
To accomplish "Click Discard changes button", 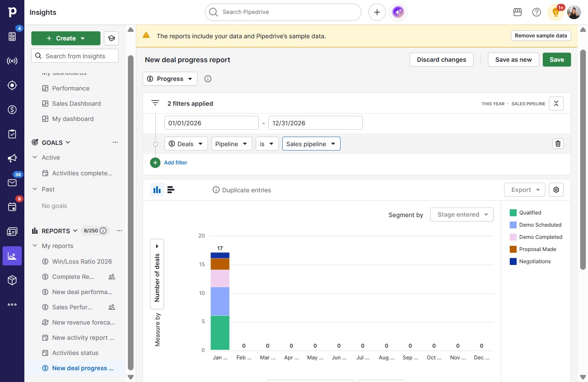I will 441,60.
